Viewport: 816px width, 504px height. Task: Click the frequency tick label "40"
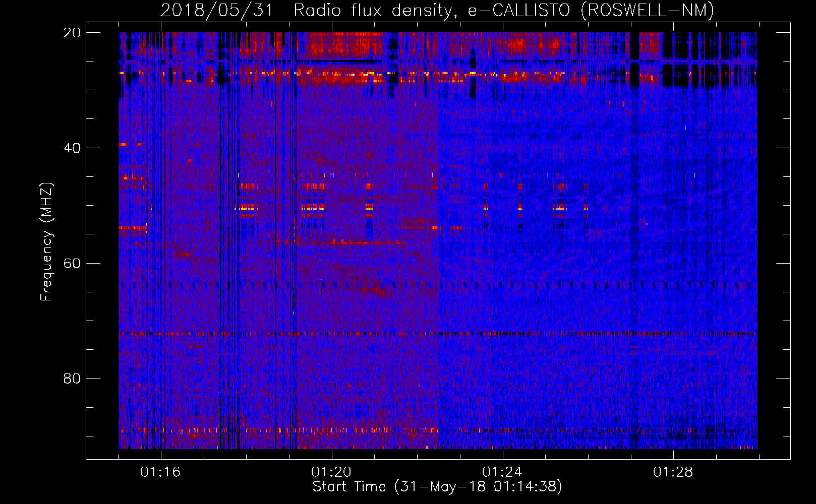[72, 148]
